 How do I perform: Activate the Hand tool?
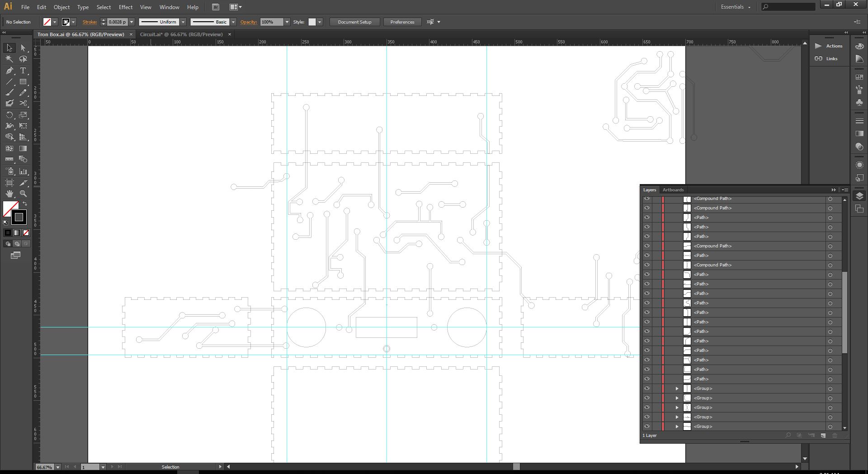9,194
